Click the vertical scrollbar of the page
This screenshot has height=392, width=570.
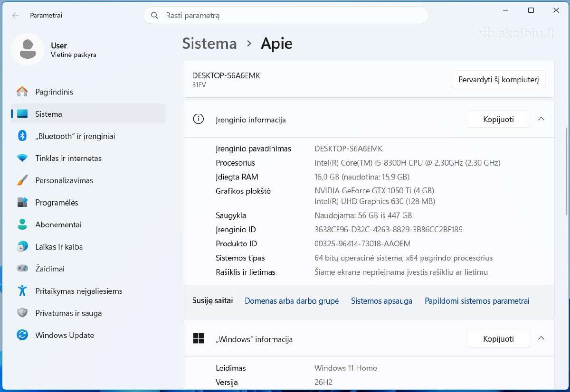click(x=567, y=171)
